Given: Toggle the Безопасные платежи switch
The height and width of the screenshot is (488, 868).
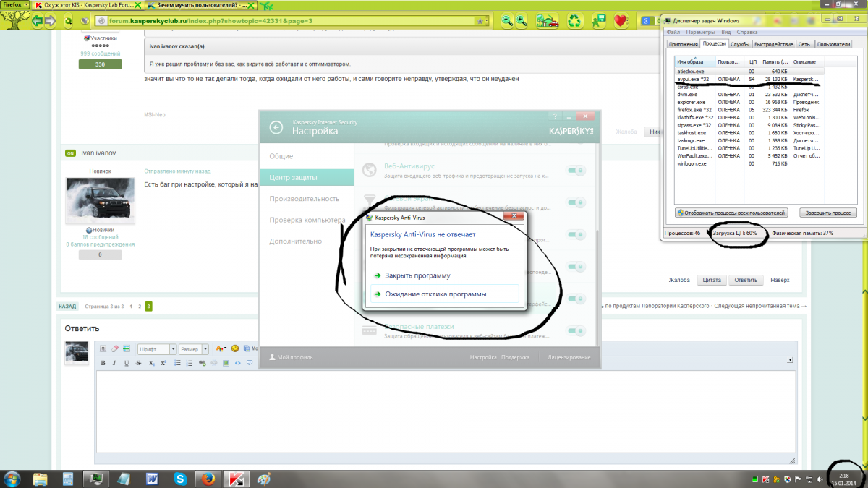Looking at the screenshot, I should click(576, 331).
